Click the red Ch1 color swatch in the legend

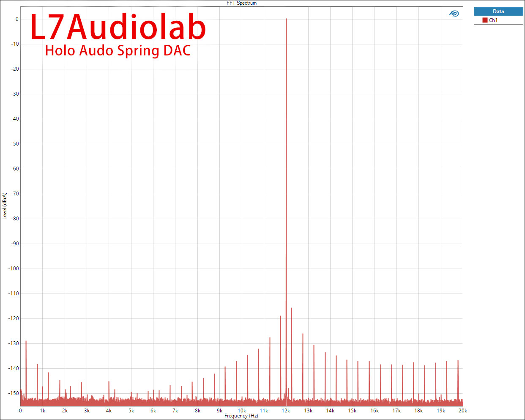(x=485, y=20)
